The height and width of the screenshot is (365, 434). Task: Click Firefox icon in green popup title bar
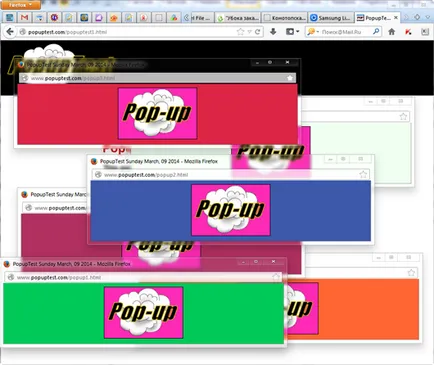(7, 264)
